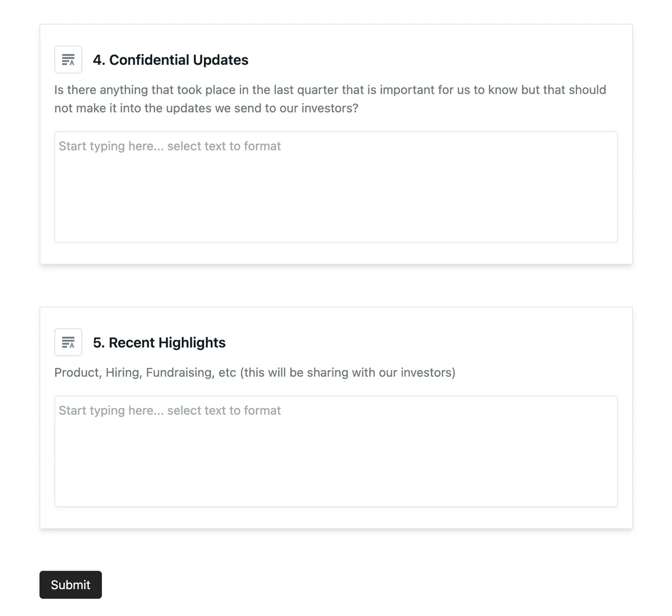
Task: Click the 'Start typing here' placeholder under question 5
Action: (x=170, y=410)
